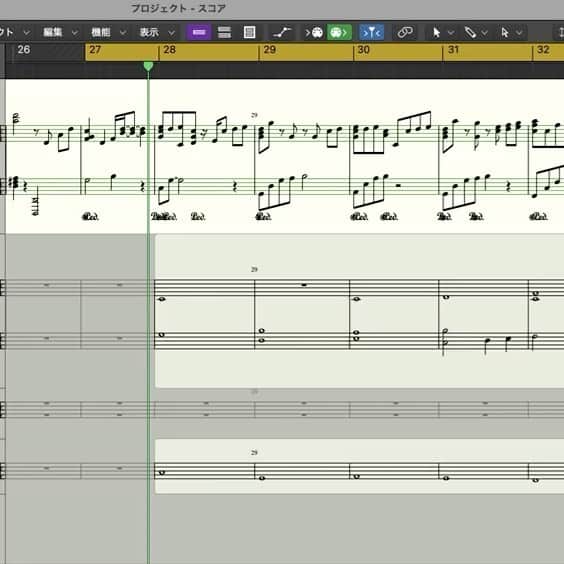Open the 編集 menu
This screenshot has width=564, height=564.
[53, 32]
